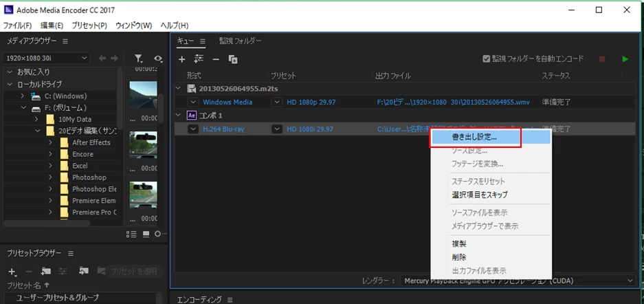
Task: Open the Windows Media format dropdown arrow
Action: 193,102
